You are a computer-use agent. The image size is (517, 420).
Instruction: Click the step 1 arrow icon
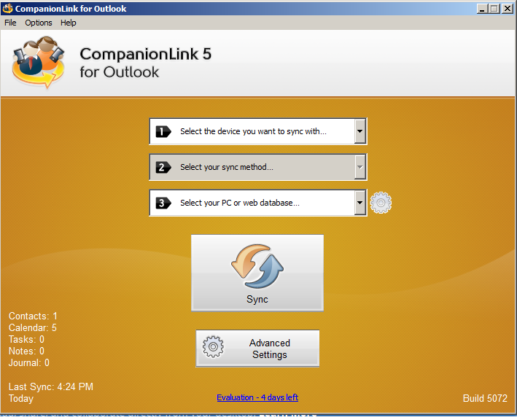[x=163, y=131]
